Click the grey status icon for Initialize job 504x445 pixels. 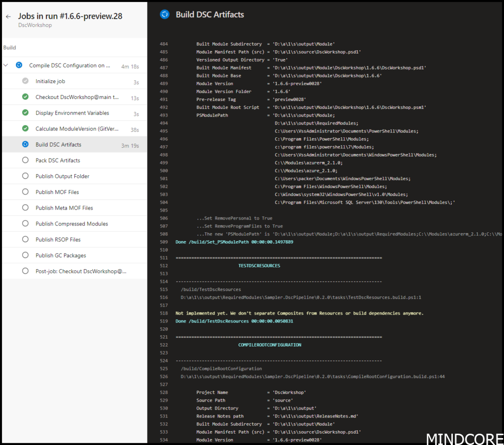[25, 81]
